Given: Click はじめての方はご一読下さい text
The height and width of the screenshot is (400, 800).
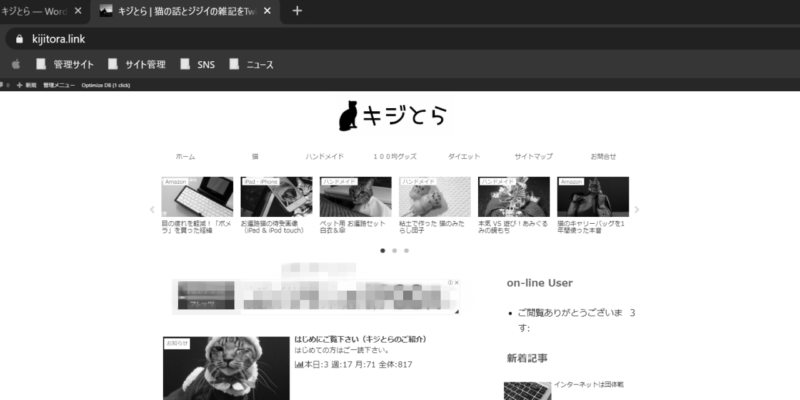Looking at the screenshot, I should (342, 351).
